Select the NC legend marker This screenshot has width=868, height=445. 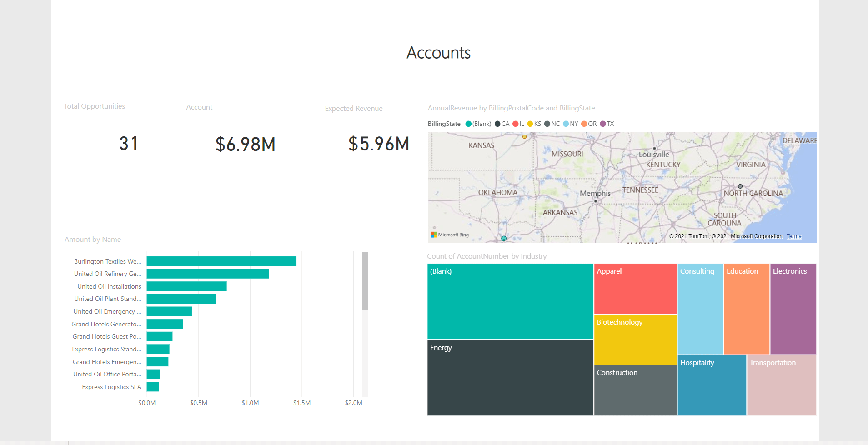pos(547,124)
